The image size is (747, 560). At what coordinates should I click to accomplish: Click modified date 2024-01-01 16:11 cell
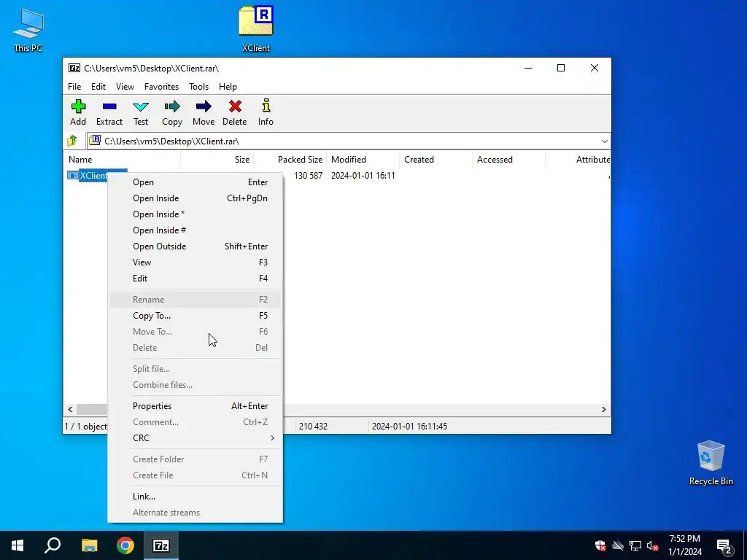363,176
